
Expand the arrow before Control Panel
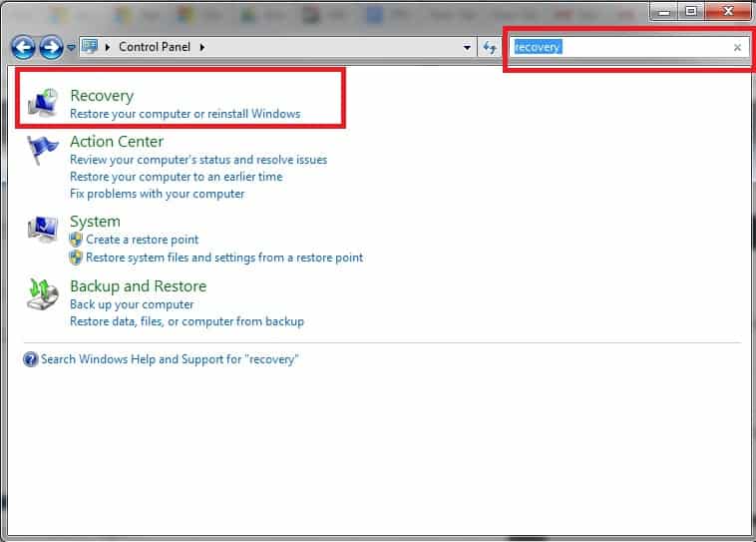(108, 47)
